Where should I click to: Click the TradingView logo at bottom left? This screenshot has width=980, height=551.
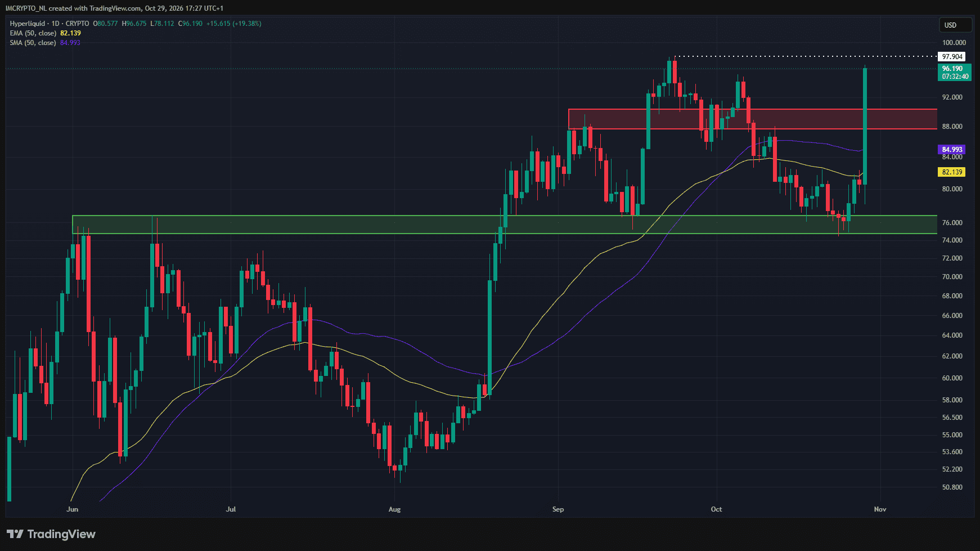[x=51, y=534]
